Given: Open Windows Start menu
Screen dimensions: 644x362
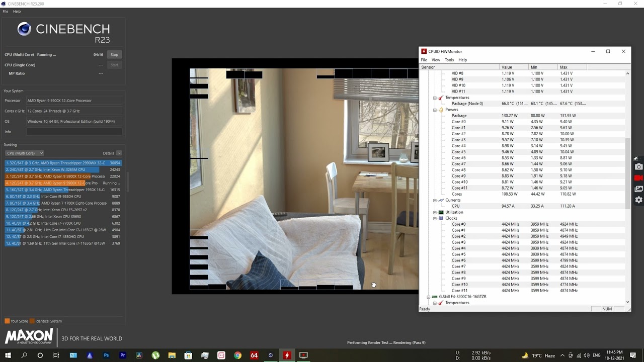Looking at the screenshot, I should (8, 355).
